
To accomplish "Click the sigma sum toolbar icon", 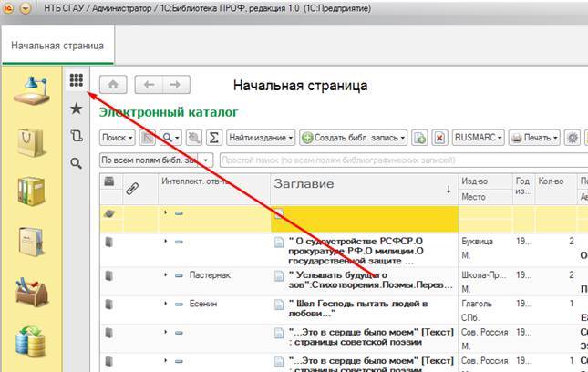I will 214,138.
